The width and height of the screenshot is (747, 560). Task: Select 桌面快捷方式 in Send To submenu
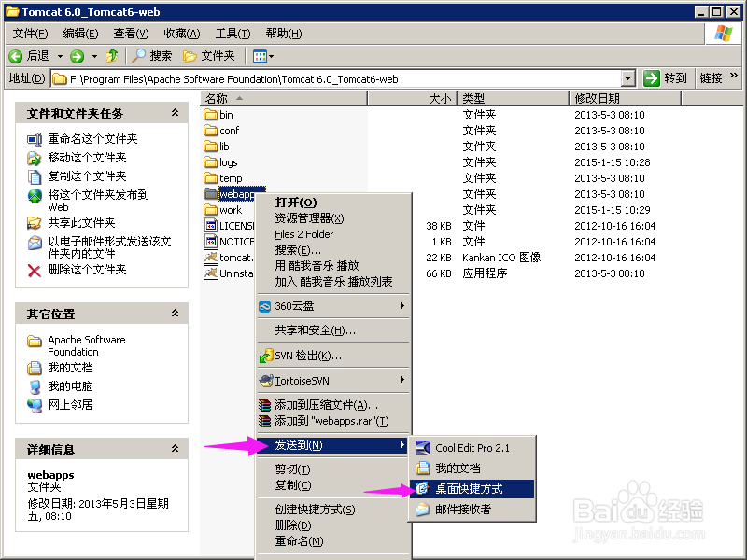(472, 488)
